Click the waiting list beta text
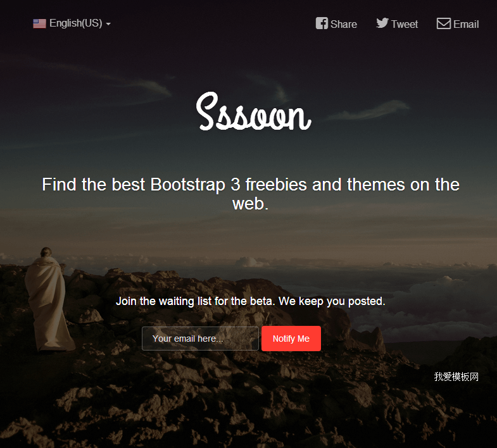This screenshot has height=448, width=497. coord(196,301)
